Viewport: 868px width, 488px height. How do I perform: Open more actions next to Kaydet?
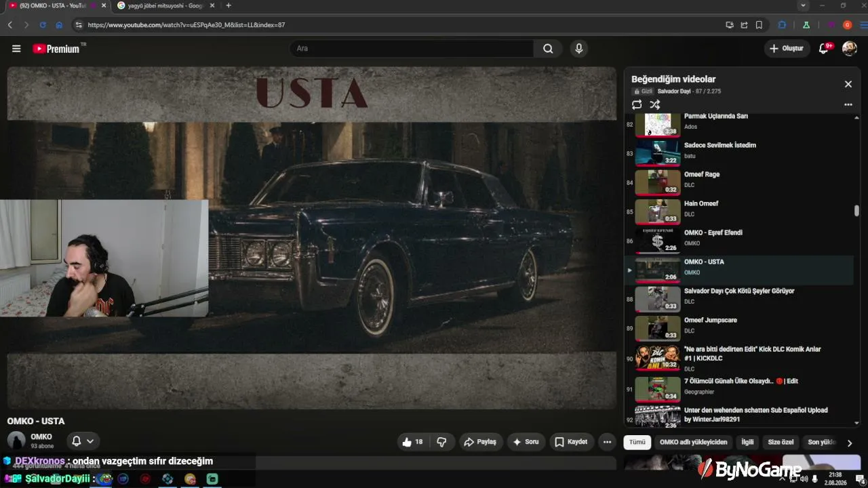(607, 442)
